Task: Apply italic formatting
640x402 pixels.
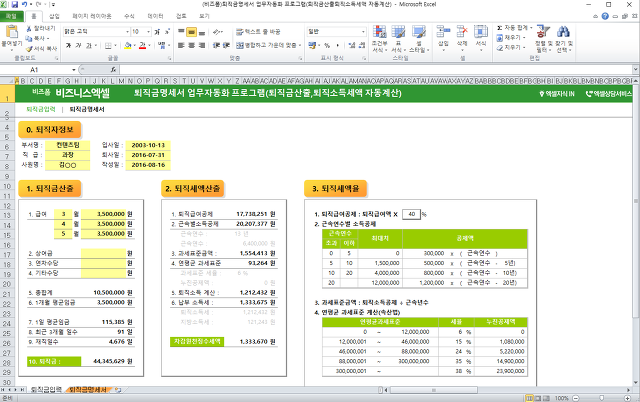Action: point(78,45)
